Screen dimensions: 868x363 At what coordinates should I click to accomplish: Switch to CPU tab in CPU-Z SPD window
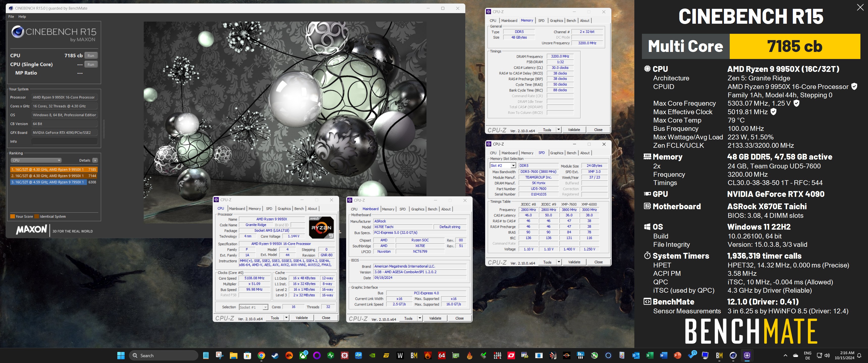tap(493, 153)
